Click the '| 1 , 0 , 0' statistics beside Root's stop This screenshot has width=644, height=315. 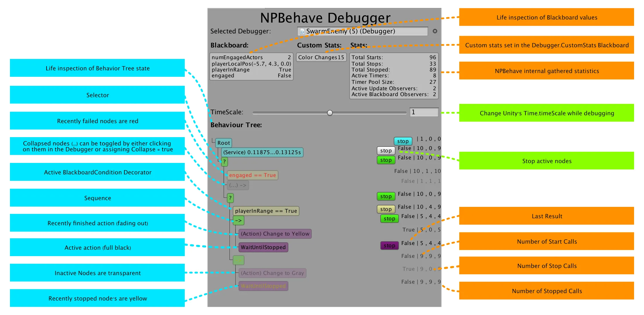[x=429, y=139]
